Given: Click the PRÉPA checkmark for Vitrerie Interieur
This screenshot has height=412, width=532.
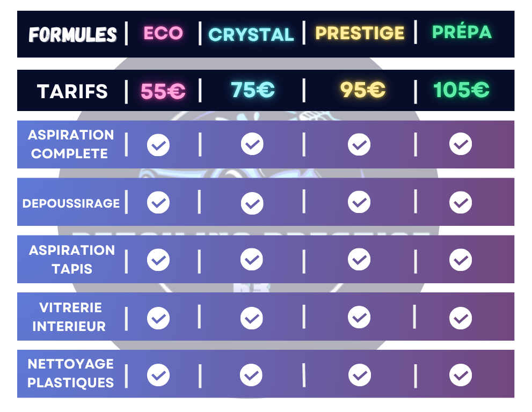Looking at the screenshot, I should (x=460, y=318).
